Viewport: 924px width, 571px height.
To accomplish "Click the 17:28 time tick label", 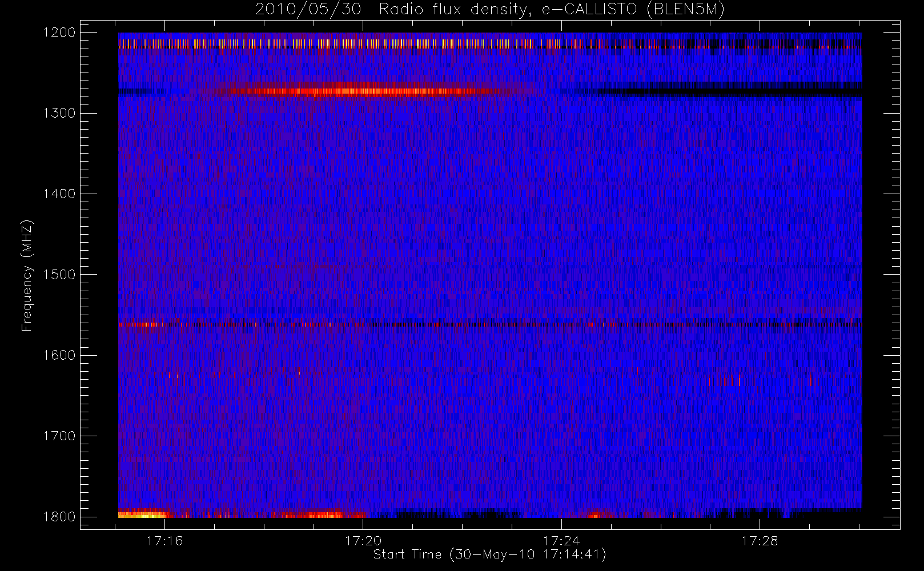I will (x=760, y=541).
